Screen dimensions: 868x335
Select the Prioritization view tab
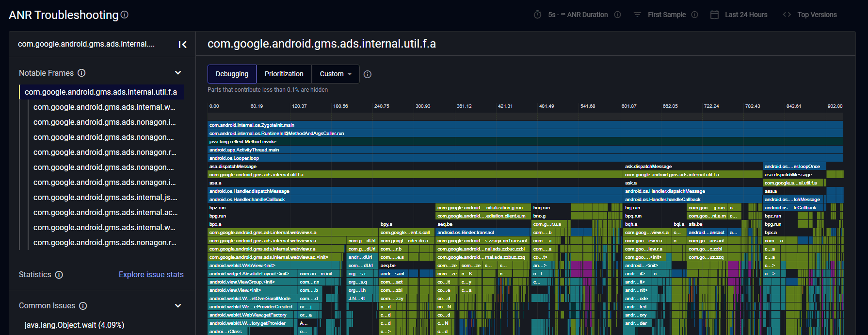coord(284,74)
